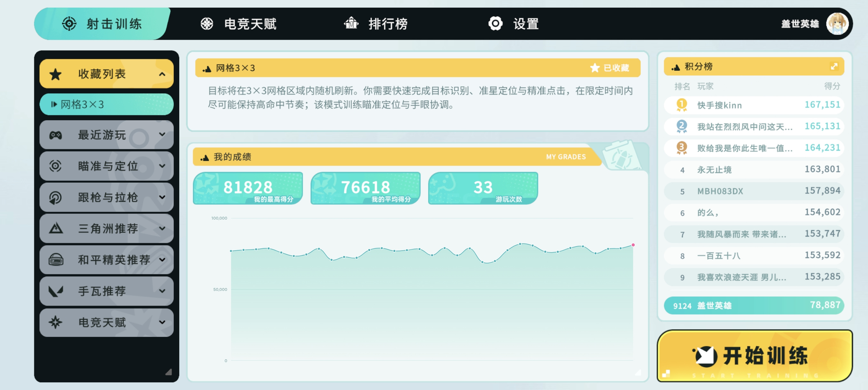This screenshot has height=390, width=868.
Task: Expand the 积分榜 leaderboard with arrow icon
Action: pos(834,66)
